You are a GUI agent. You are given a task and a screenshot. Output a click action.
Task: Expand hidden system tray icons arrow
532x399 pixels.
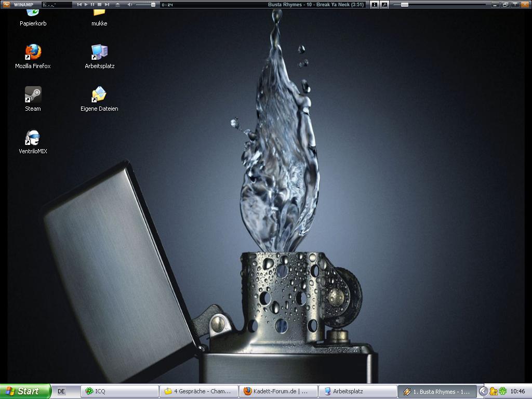(x=483, y=391)
